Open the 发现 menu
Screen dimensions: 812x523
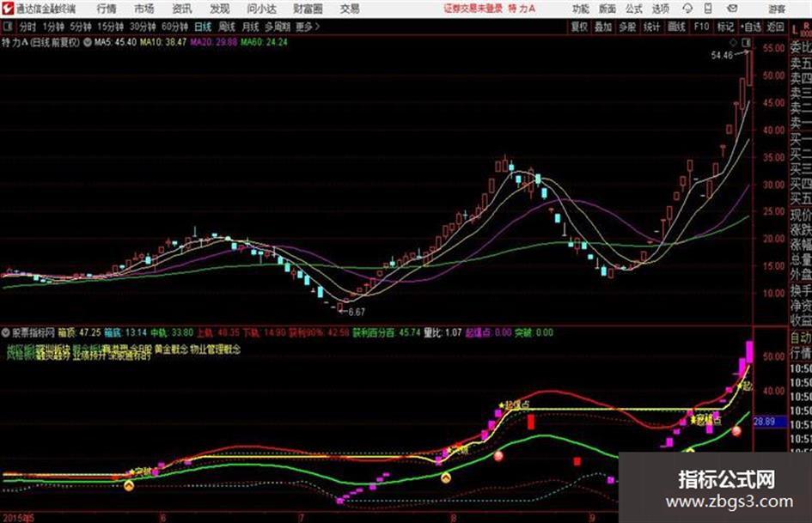point(220,9)
